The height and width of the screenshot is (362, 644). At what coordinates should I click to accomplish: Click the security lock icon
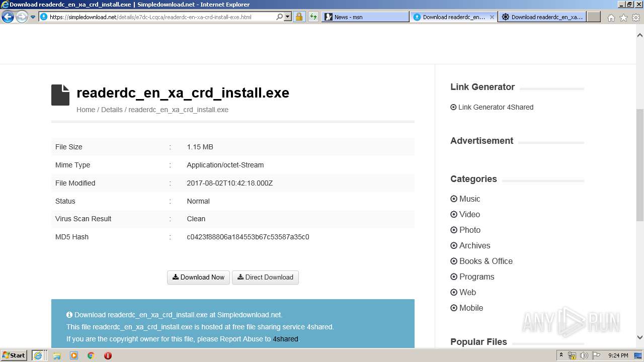[x=299, y=17]
